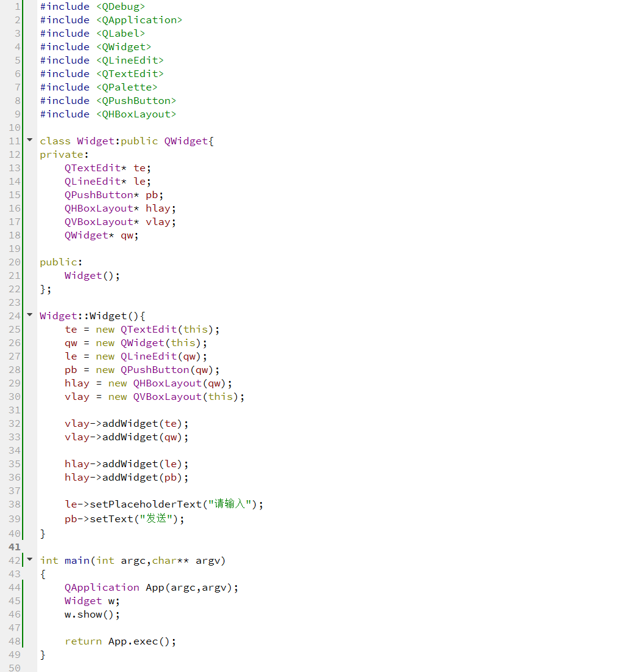Click 'le = new QLineEdit(qw);' line
The image size is (644, 672).
[136, 356]
